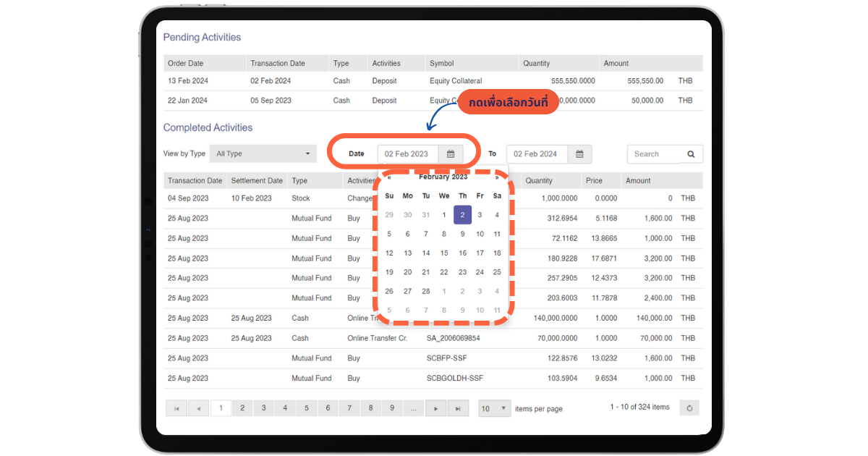Screen dimensions: 868x456
Task: Open page 9 of completed activities
Action: (392, 408)
